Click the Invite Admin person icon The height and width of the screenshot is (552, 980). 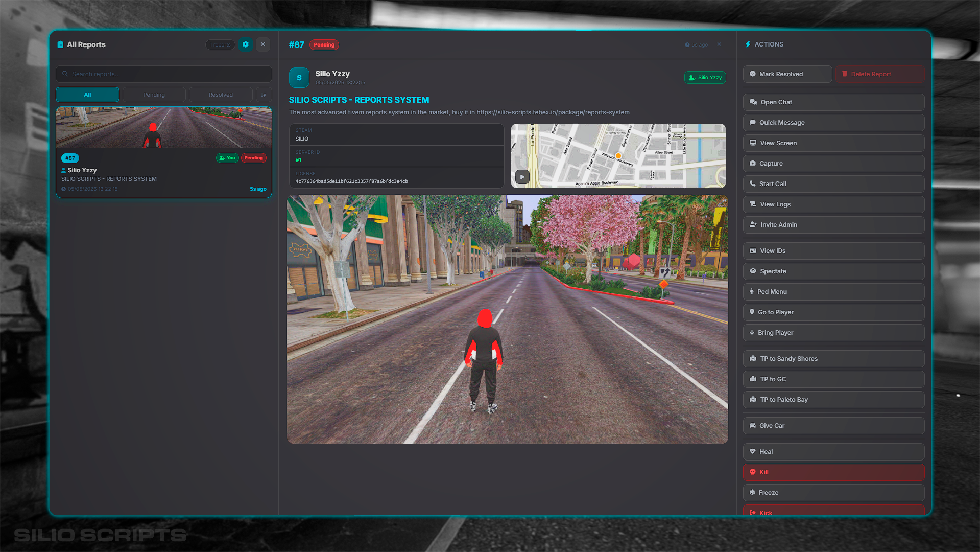[753, 225]
